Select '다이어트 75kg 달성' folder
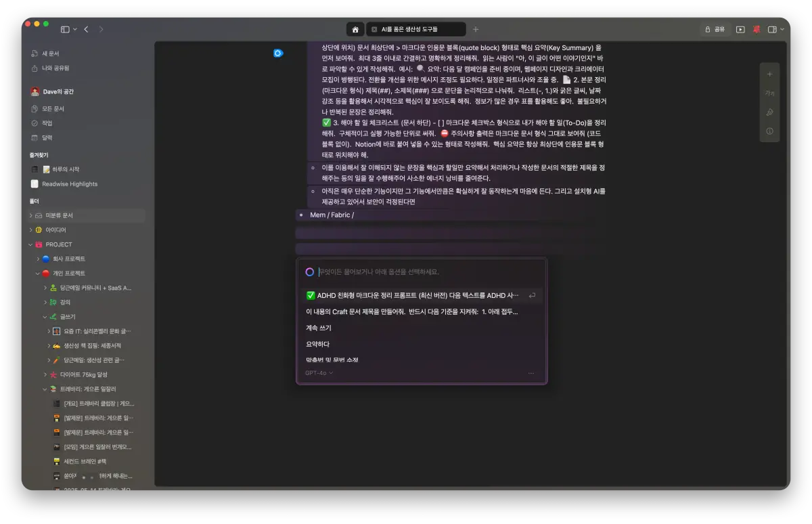 tap(84, 374)
